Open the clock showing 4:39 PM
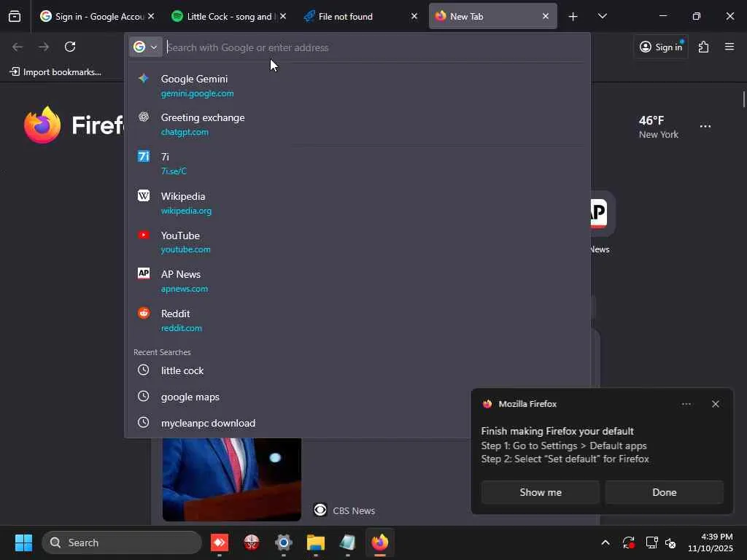Screen dimensions: 747x560 tap(710, 542)
